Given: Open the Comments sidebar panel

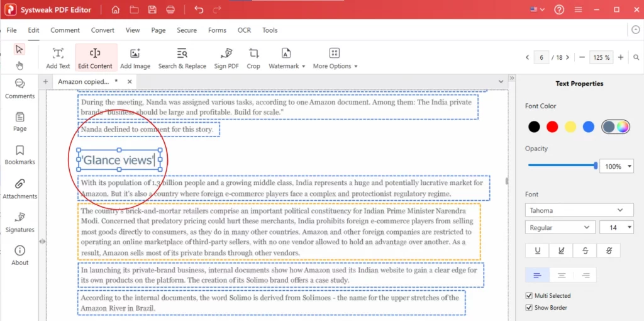Looking at the screenshot, I should pos(19,89).
